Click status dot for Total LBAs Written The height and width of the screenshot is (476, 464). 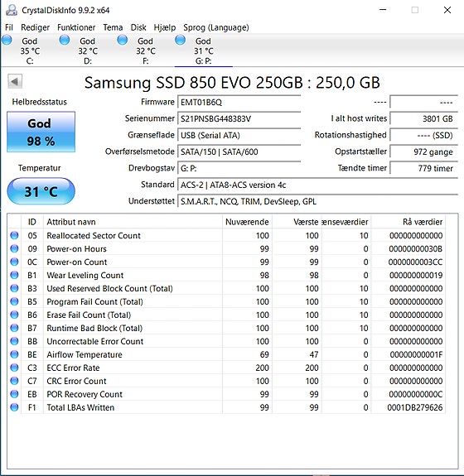tap(14, 407)
